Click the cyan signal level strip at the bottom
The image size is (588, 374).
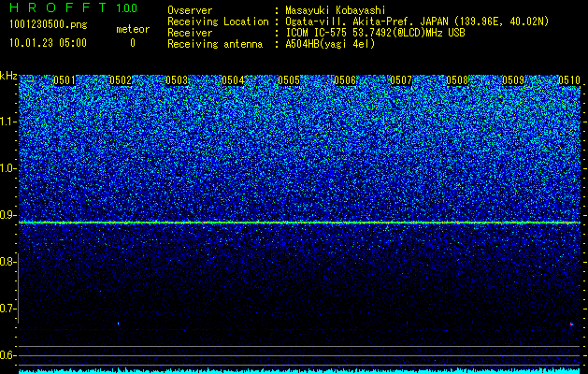coord(300,371)
